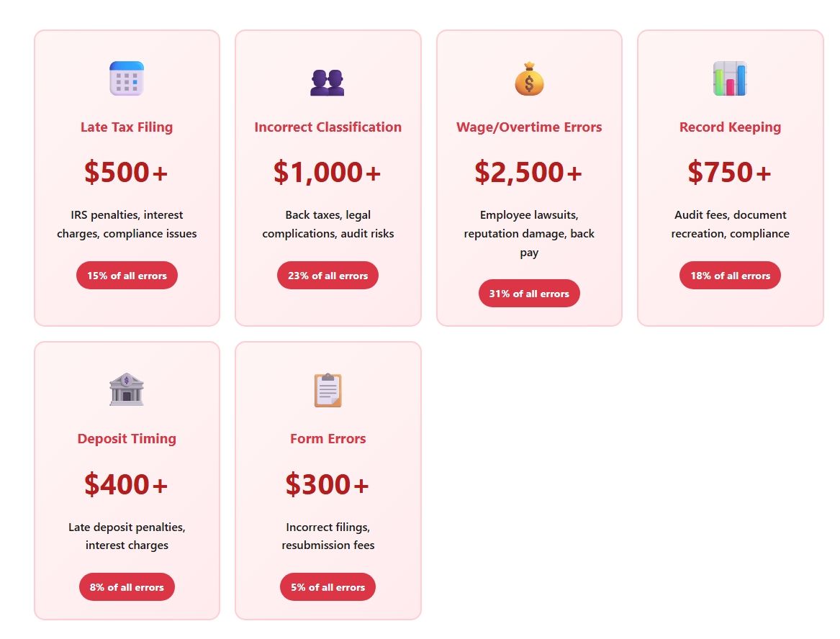The width and height of the screenshot is (840, 639).
Task: Select the 23% of all errors badge
Action: [328, 276]
